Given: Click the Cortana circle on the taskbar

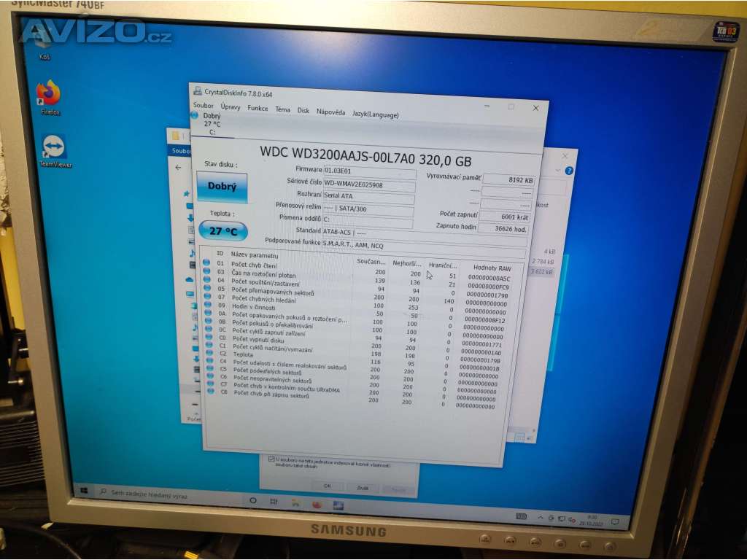Looking at the screenshot, I should (x=253, y=500).
